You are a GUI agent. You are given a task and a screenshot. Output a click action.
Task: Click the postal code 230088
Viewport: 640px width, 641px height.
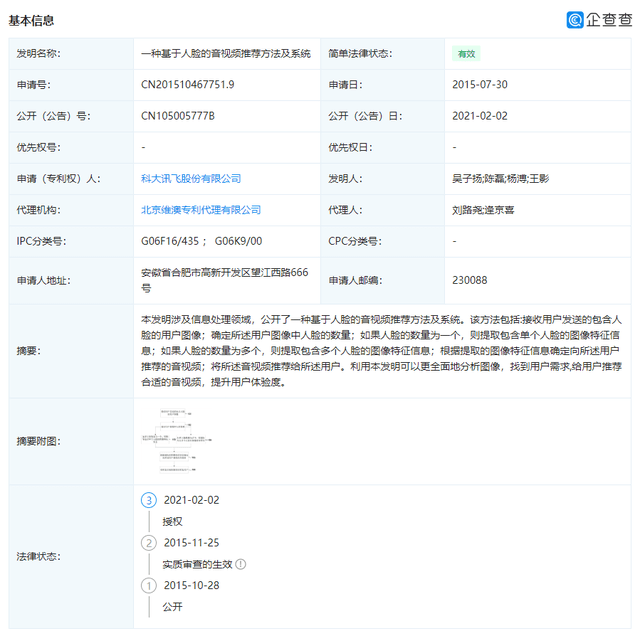click(x=470, y=280)
